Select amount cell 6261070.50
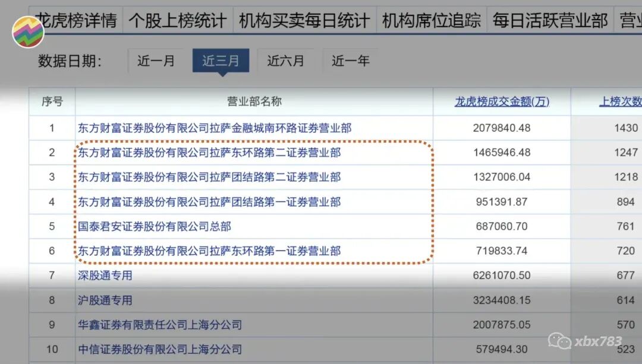642x364 pixels. click(502, 276)
